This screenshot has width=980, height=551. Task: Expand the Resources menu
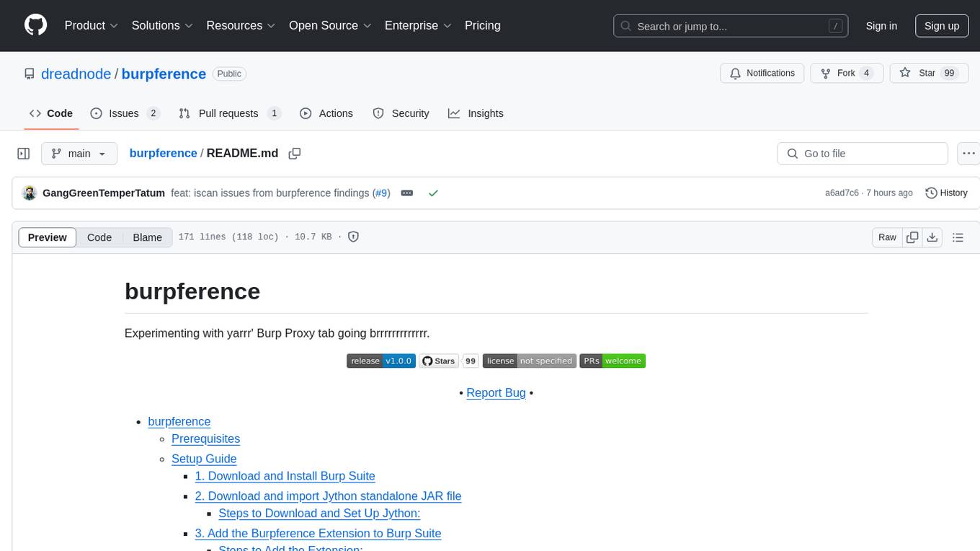click(x=241, y=25)
